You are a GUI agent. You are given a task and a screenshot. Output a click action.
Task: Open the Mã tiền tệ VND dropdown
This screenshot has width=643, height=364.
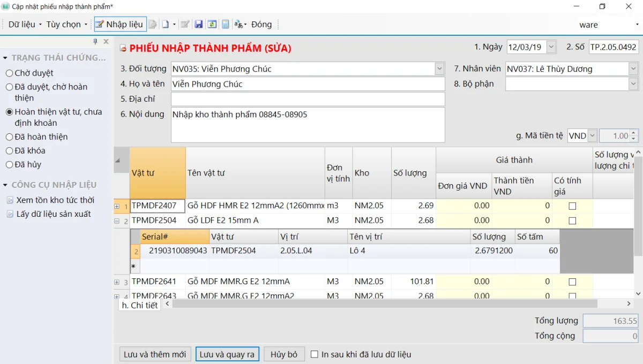pos(592,136)
